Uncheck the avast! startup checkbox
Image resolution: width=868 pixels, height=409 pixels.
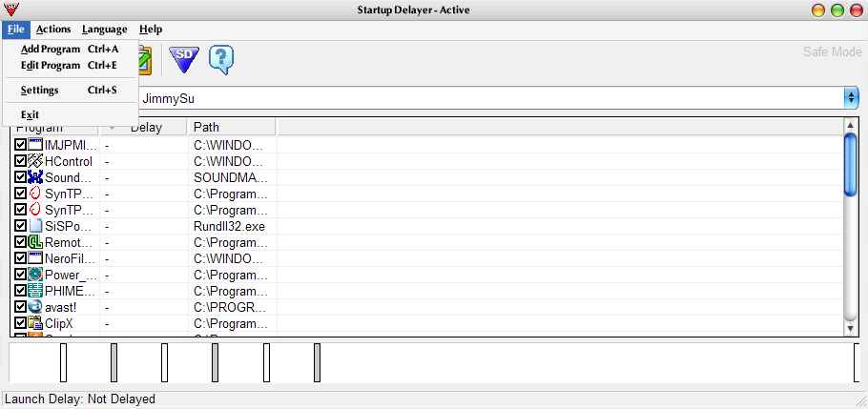[20, 307]
